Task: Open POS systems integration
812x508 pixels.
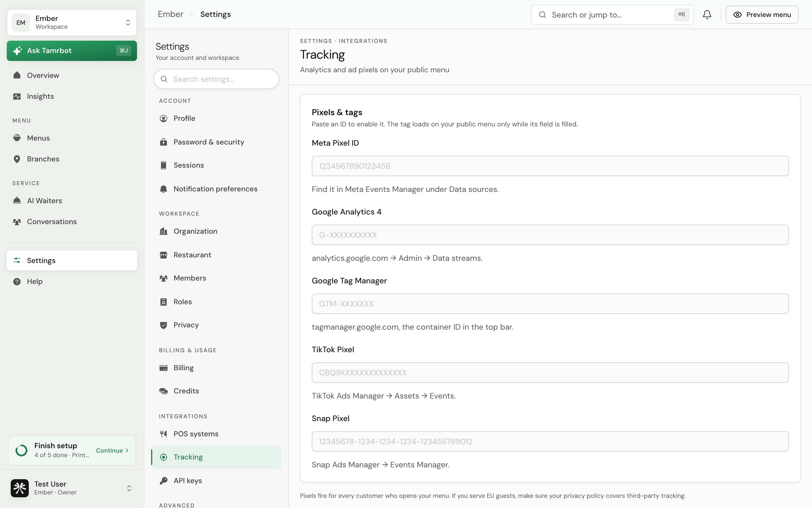Action: point(216,434)
